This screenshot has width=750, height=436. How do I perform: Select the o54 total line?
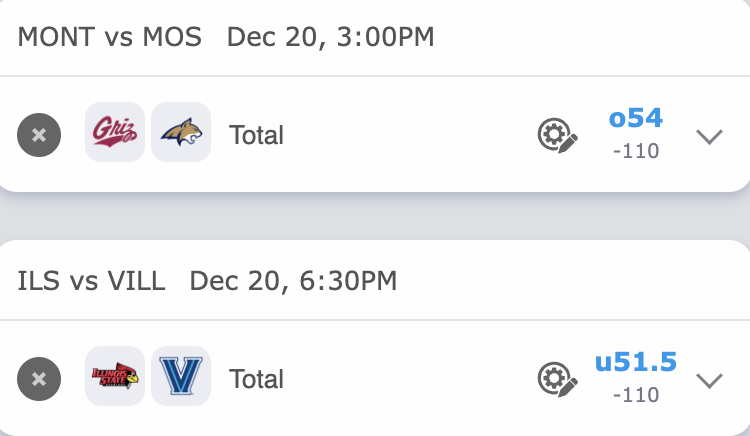(636, 118)
